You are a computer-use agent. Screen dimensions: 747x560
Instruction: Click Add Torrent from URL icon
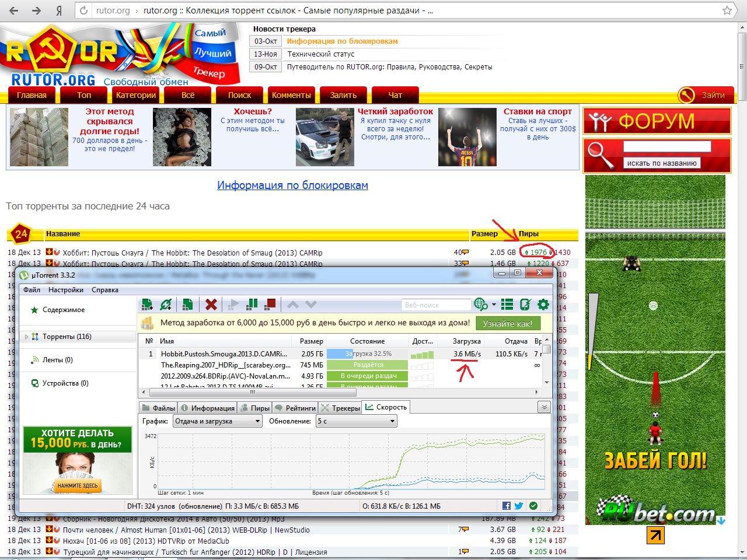pyautogui.click(x=166, y=304)
